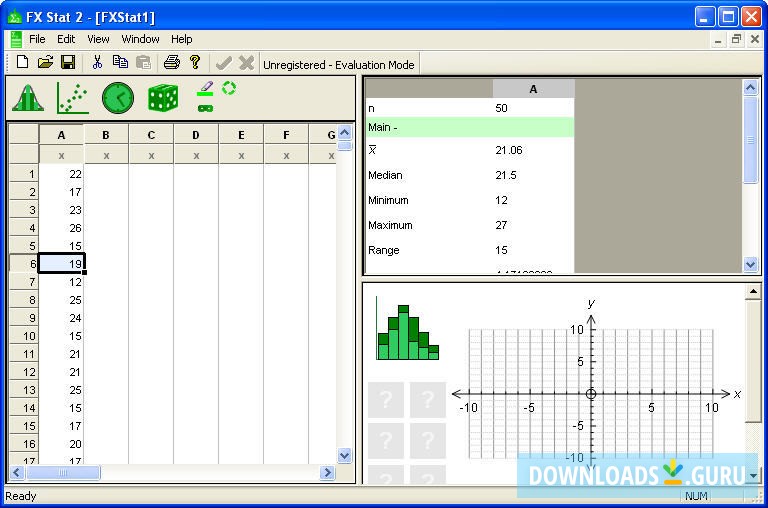Click the green glasses view icon
The width and height of the screenshot is (768, 508).
click(205, 108)
